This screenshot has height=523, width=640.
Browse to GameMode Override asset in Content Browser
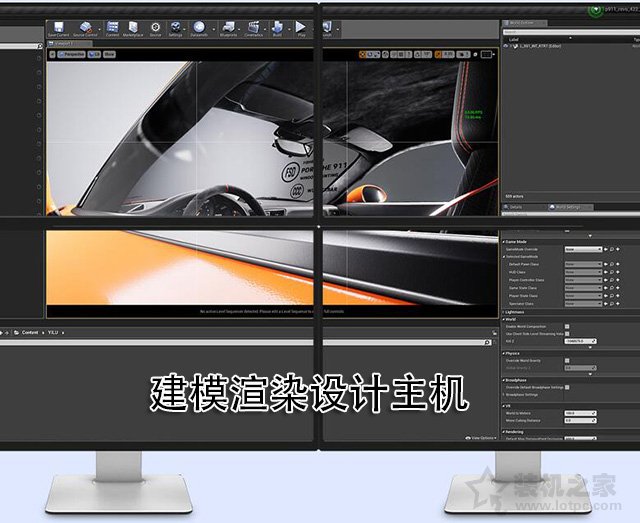click(x=612, y=249)
